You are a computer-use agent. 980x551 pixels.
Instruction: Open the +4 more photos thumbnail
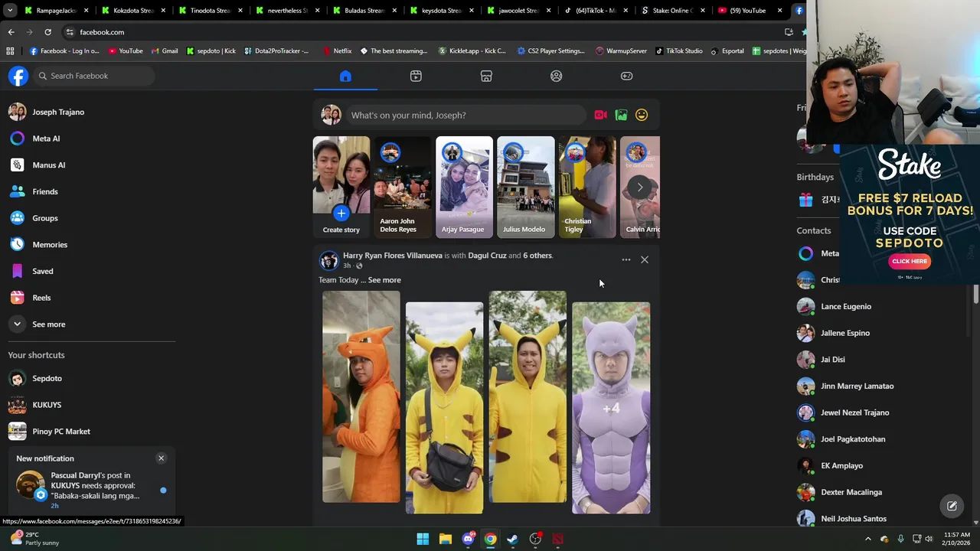point(611,408)
